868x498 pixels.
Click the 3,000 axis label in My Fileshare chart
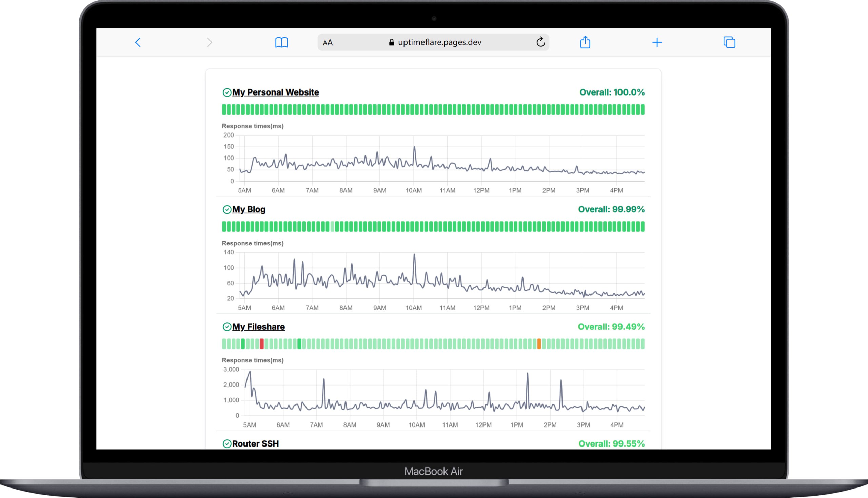[x=231, y=369]
